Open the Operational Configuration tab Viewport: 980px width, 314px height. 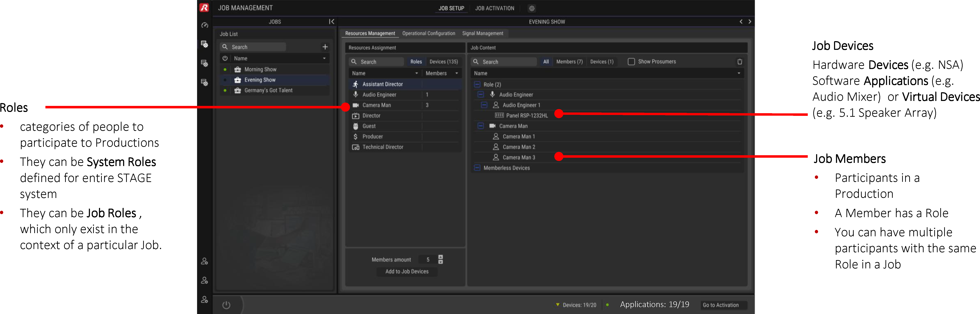point(429,34)
